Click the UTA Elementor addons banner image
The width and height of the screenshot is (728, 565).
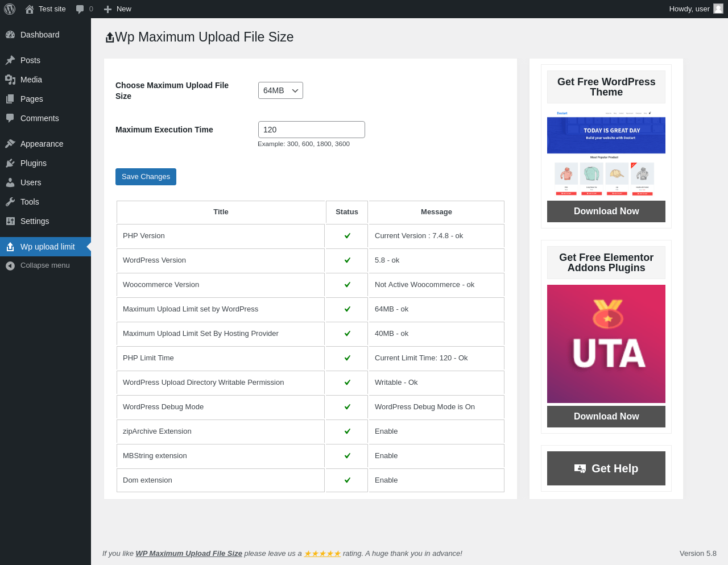[606, 344]
